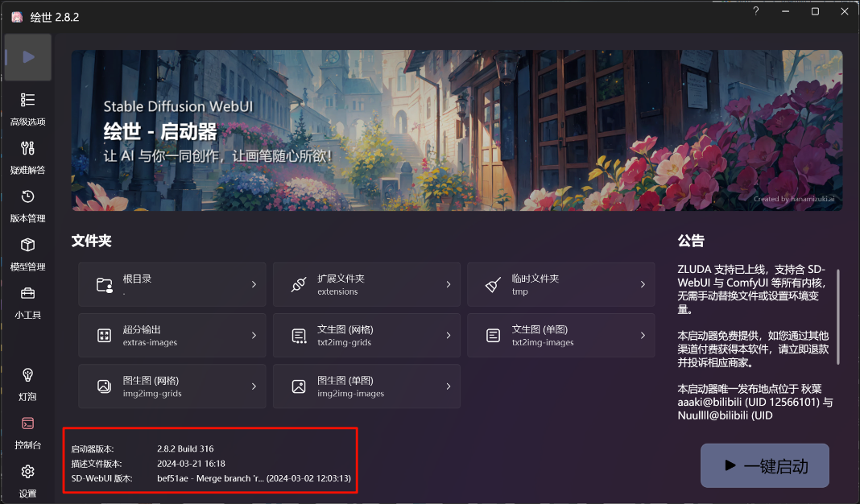This screenshot has height=504, width=860.
Task: Click the 图生图 (网格) images icon
Action: 104,386
